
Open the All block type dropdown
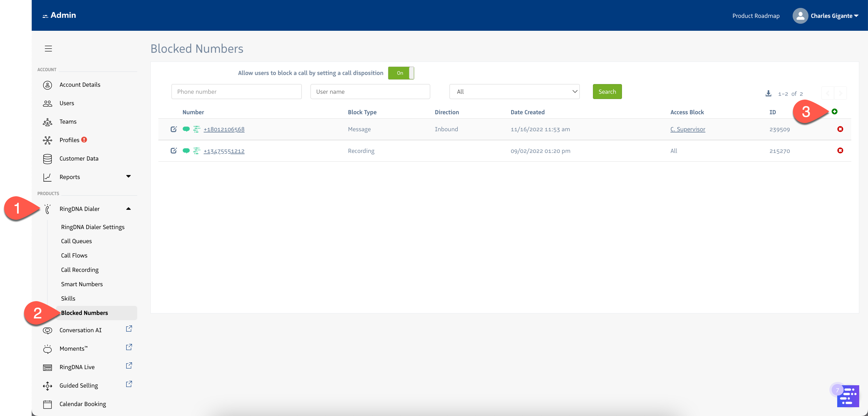point(514,91)
